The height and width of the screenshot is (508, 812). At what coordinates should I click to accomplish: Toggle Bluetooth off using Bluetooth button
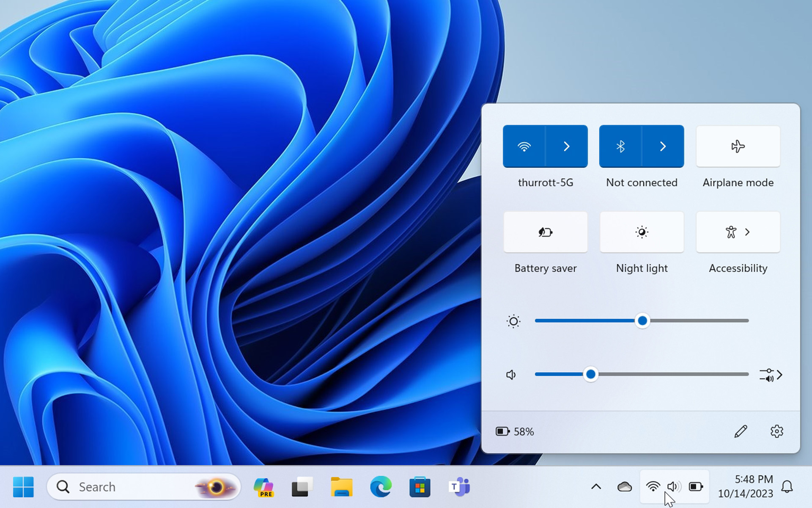tap(620, 146)
